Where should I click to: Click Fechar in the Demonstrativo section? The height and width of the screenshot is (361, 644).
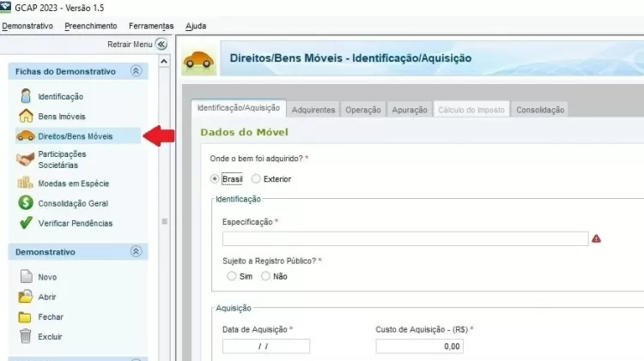click(51, 316)
